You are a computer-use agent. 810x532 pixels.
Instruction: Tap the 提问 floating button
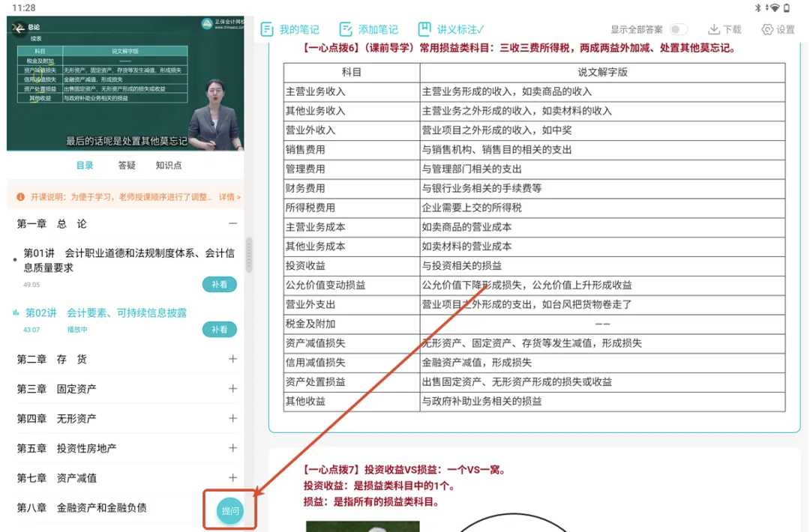pyautogui.click(x=230, y=511)
